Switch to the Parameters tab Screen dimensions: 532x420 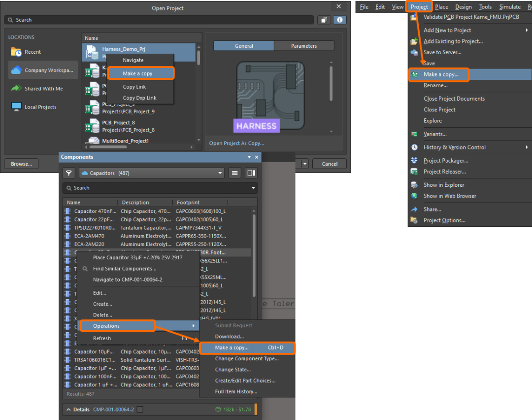pyautogui.click(x=303, y=46)
